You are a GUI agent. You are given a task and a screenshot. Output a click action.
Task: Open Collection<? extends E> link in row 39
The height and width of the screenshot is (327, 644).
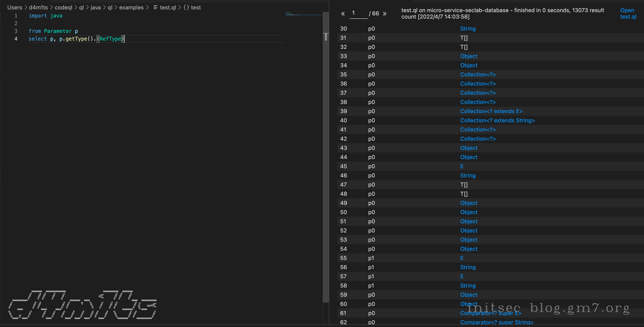coord(491,111)
